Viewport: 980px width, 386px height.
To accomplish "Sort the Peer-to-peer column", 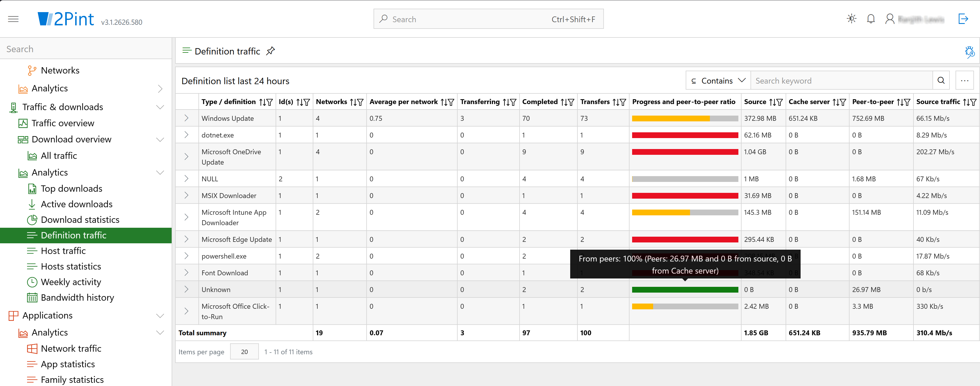I will click(900, 102).
